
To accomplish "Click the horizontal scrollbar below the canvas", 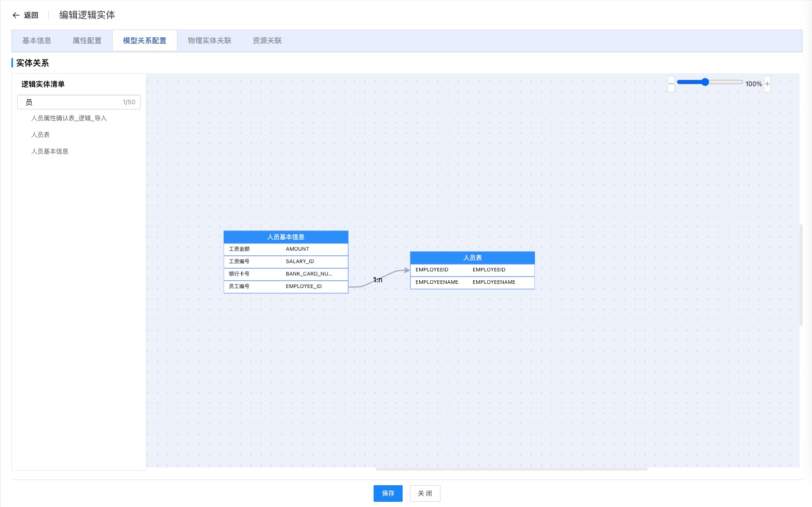I will [511, 469].
